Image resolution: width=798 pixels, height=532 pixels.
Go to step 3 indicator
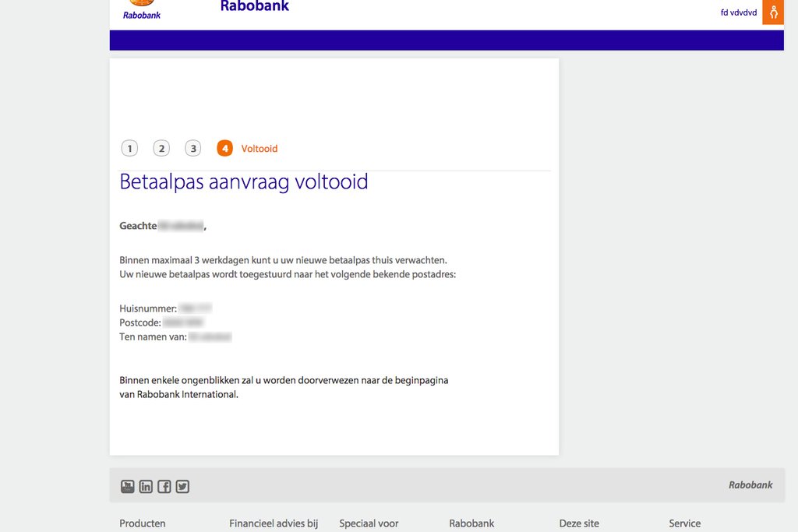[x=193, y=149]
